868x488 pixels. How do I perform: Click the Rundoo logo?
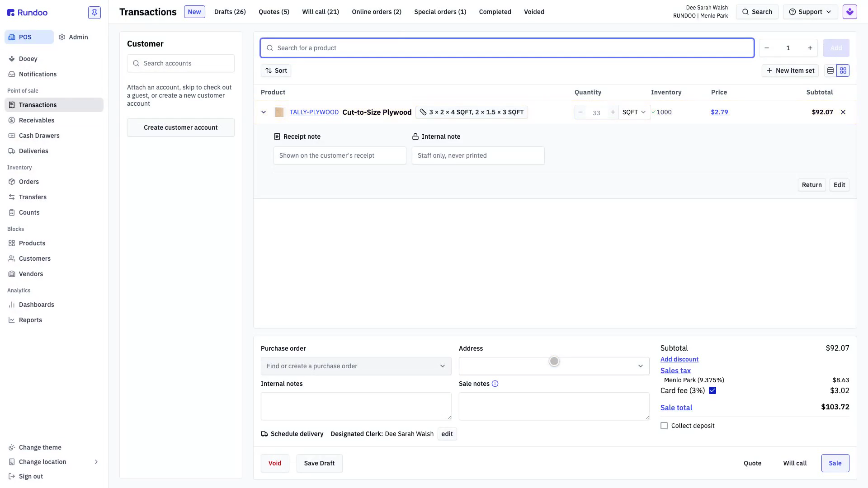28,13
